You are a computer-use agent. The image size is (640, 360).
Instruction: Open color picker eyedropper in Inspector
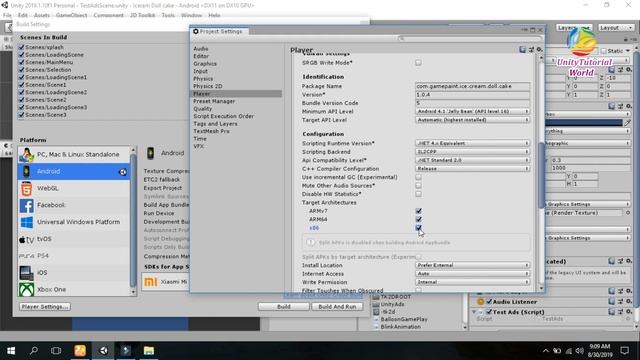[x=628, y=122]
